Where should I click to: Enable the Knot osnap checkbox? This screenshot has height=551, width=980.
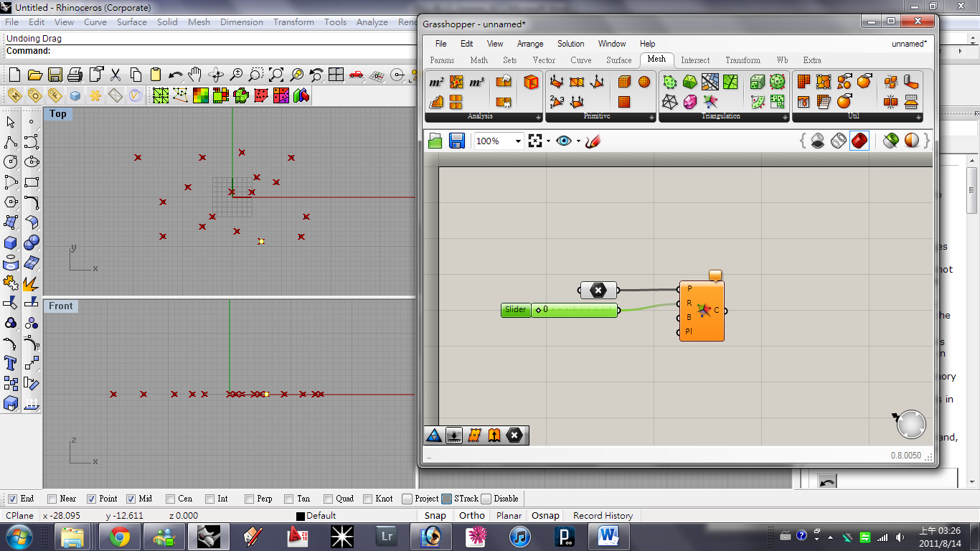(367, 499)
